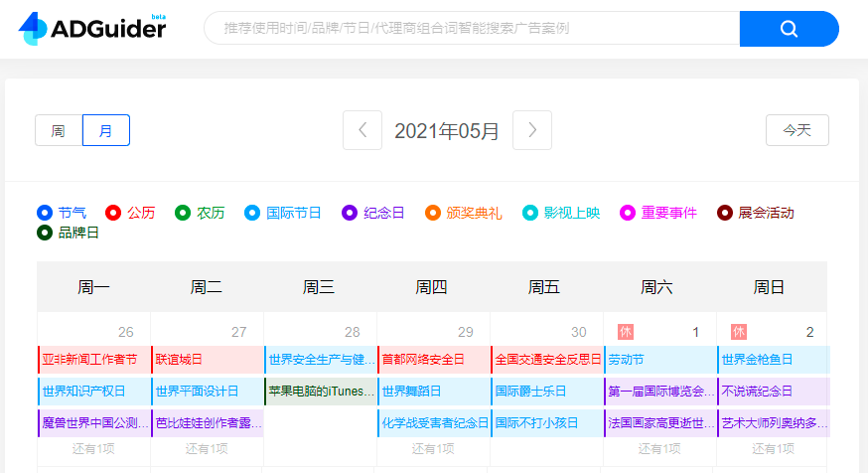Open the 世界金枪鱼日 event

pos(774,360)
